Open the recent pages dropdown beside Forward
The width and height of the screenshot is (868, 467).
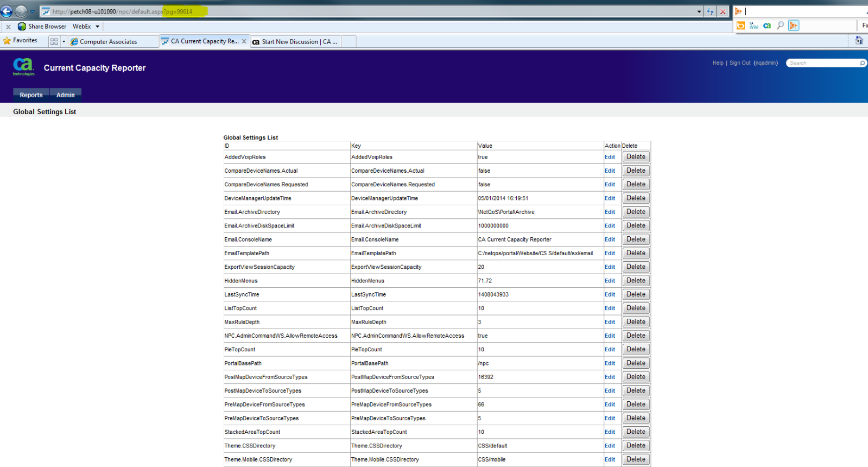(32, 11)
